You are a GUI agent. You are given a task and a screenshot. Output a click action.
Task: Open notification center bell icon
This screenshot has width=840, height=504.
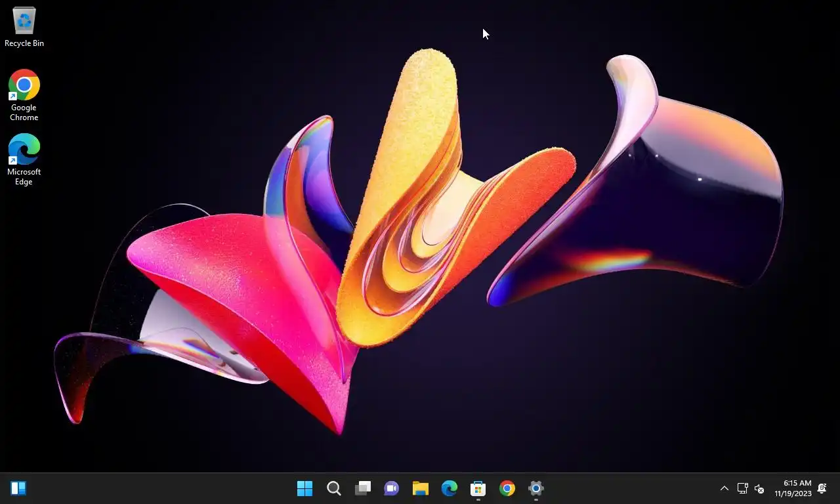(x=822, y=488)
